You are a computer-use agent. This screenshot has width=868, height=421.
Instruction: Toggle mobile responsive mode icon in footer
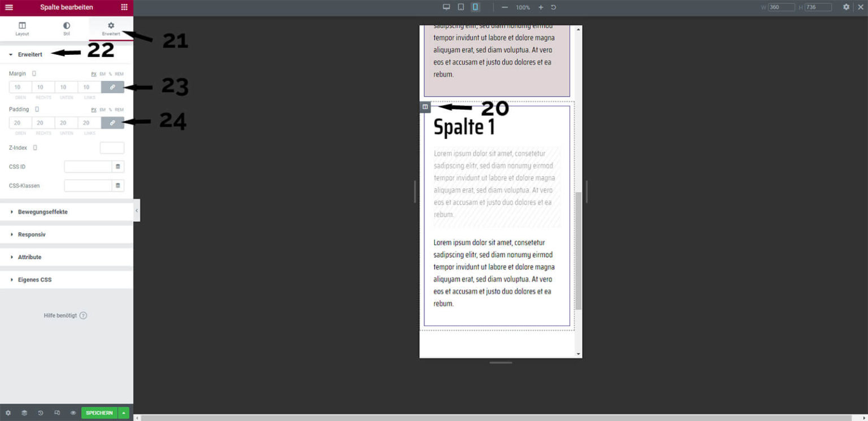click(x=57, y=413)
